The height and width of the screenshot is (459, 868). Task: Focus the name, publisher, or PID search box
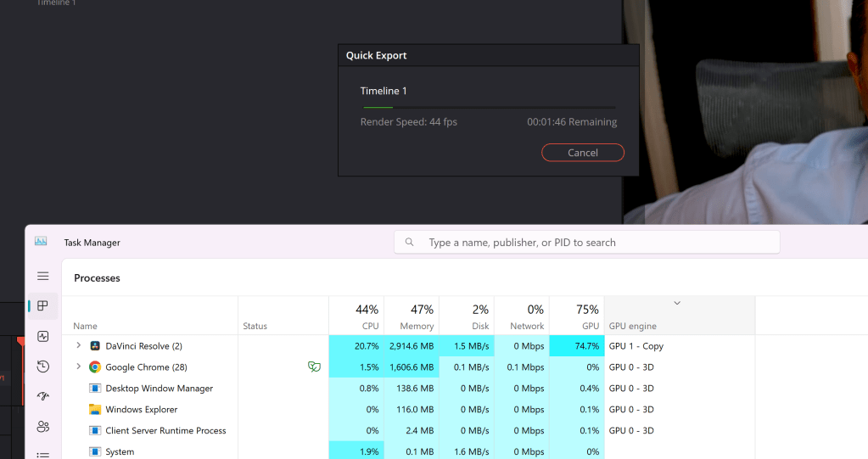coord(587,243)
